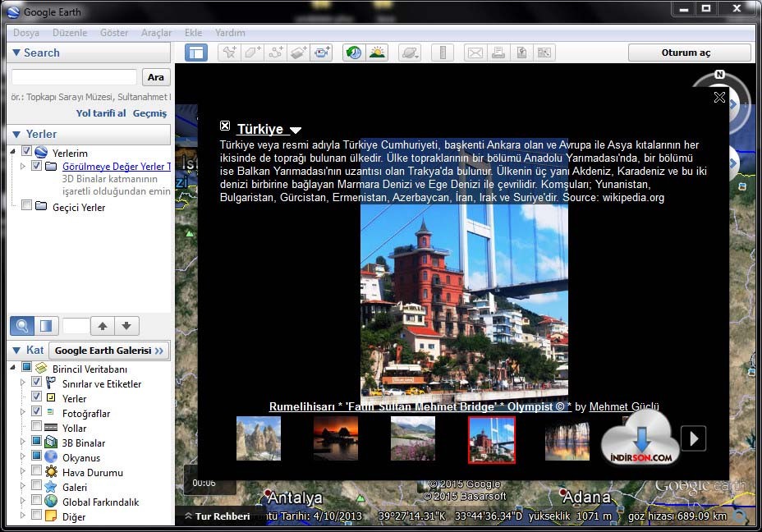Open the Dosya menu

point(26,33)
